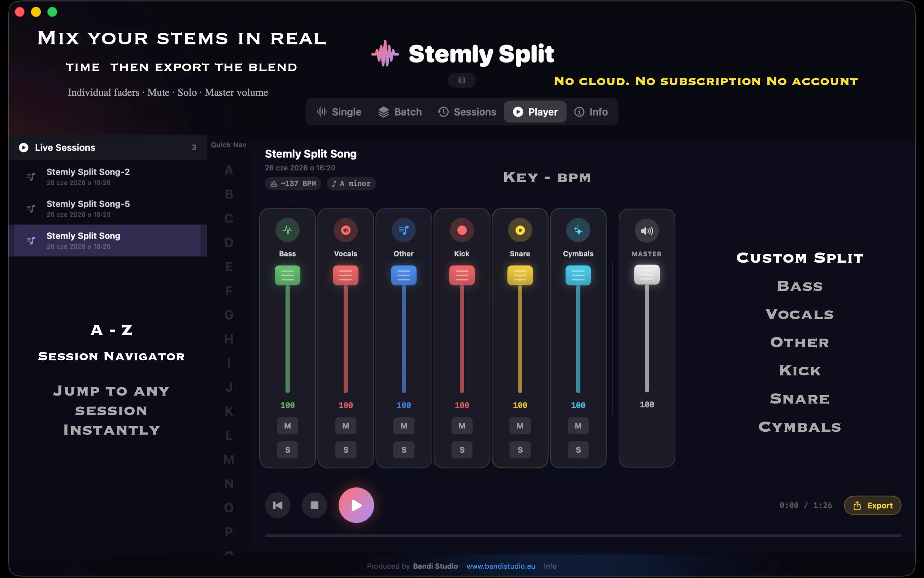Solo the Bass stem
The height and width of the screenshot is (578, 924).
288,450
